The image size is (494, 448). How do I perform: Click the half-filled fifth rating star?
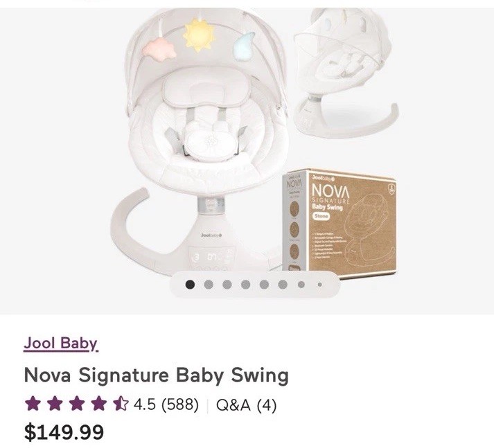(121, 404)
